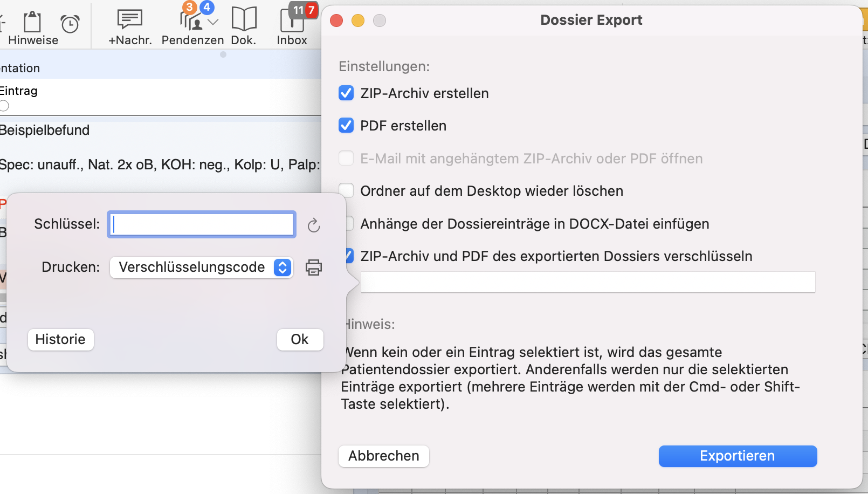This screenshot has height=494, width=868.
Task: Confirm the key popover with Ok
Action: [300, 339]
